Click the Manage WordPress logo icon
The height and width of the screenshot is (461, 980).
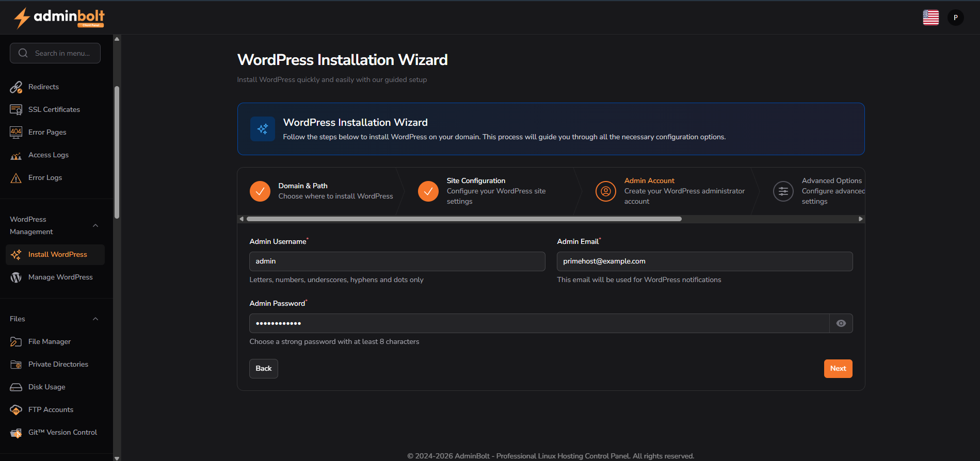16,277
